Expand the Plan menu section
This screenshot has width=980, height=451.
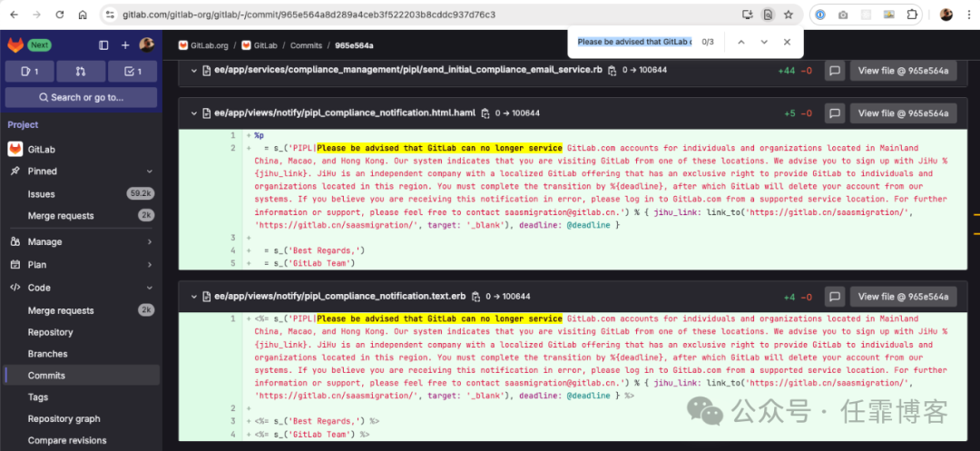(82, 265)
